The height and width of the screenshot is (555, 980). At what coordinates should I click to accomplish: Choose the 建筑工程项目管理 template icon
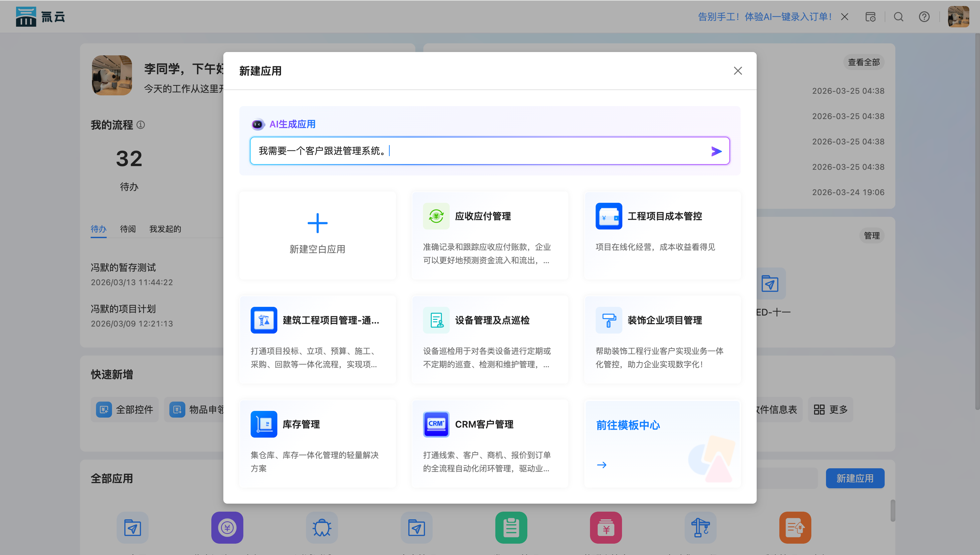tap(264, 320)
